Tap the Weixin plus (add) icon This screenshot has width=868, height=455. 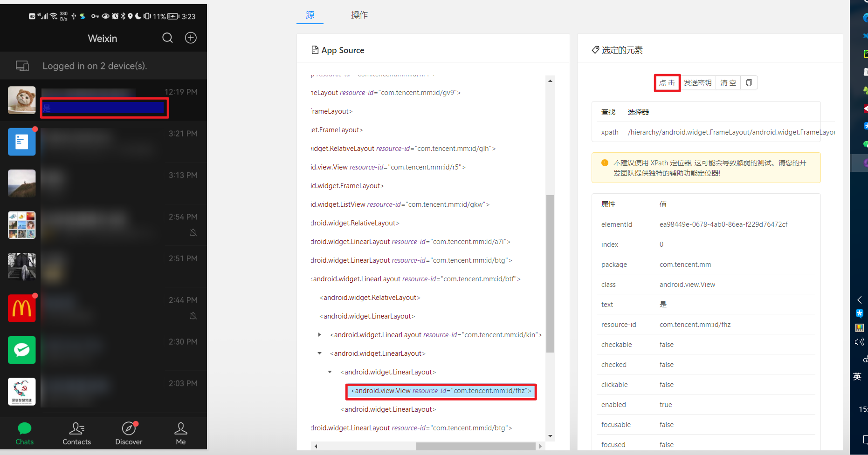(x=191, y=38)
